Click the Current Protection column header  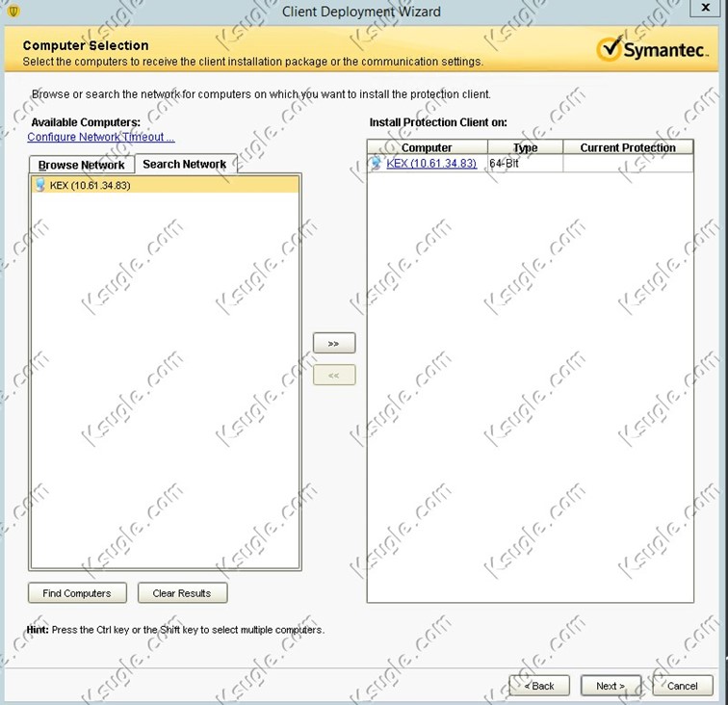[x=628, y=147]
